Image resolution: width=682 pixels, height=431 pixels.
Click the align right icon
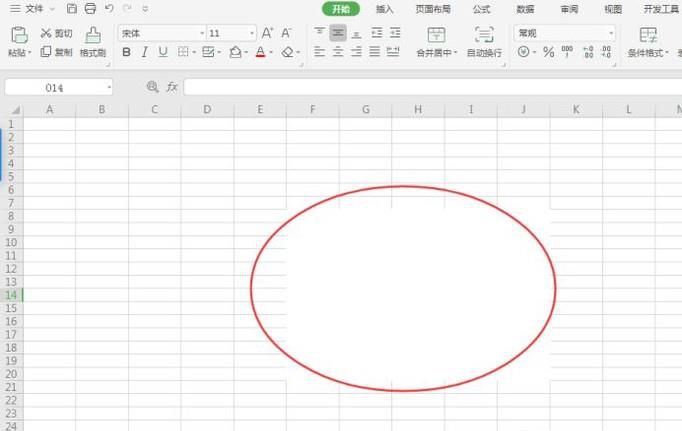tap(356, 52)
